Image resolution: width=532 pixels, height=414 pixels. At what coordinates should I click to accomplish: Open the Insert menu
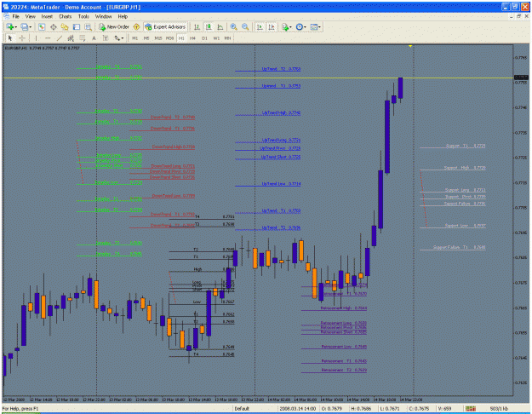click(x=47, y=16)
